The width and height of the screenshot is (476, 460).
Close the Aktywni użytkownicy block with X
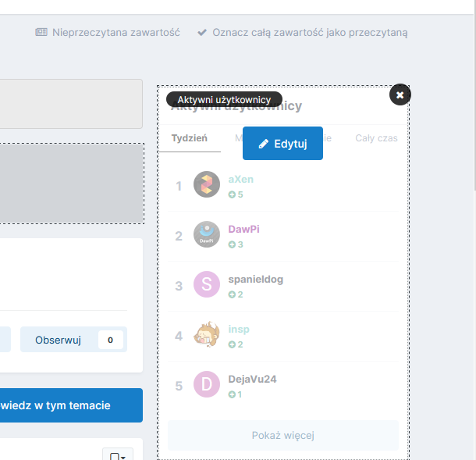point(400,94)
